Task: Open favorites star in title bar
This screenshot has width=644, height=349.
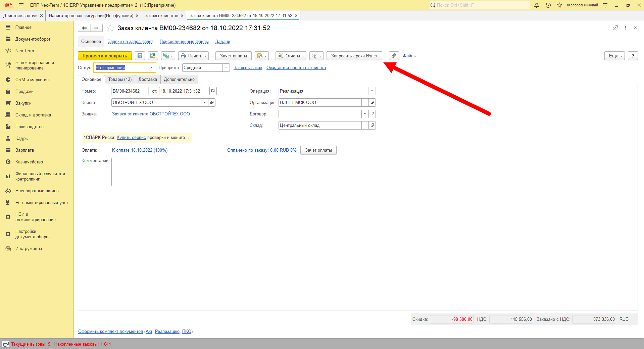Action: 559,5
